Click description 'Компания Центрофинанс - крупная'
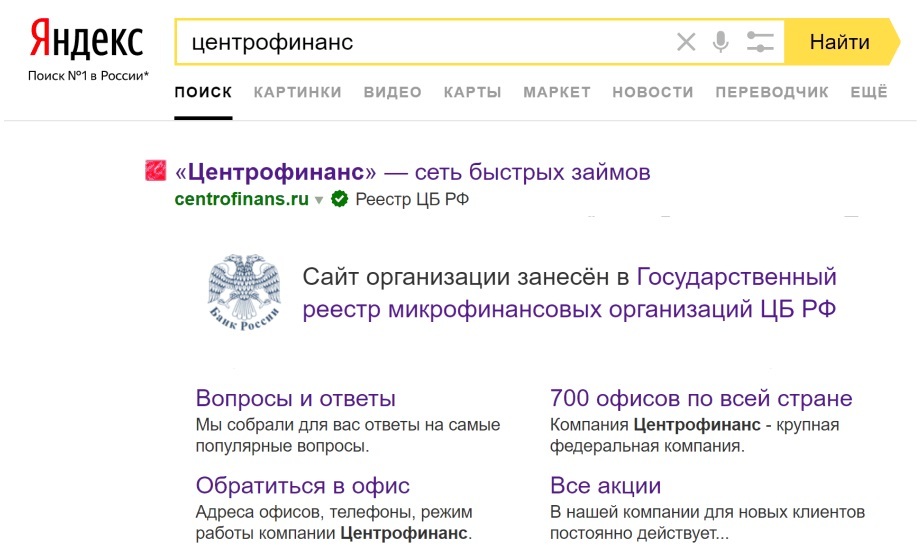The width and height of the screenshot is (924, 560). click(694, 425)
